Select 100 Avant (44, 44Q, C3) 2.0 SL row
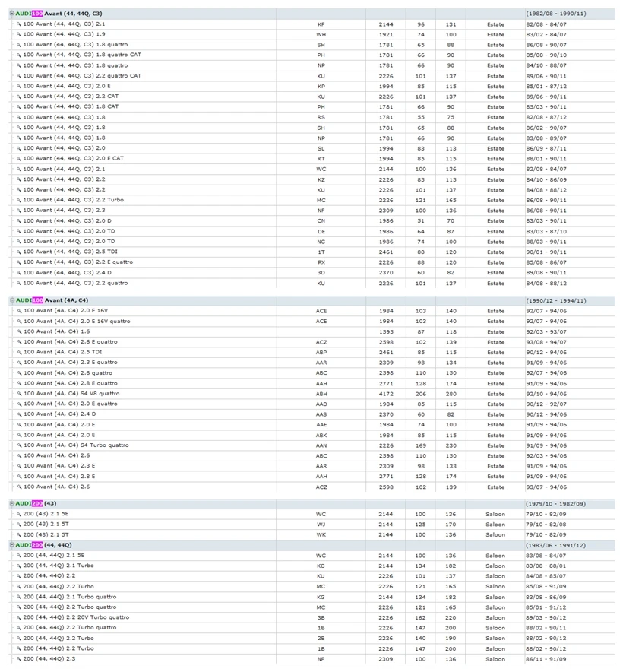The height and width of the screenshot is (672, 623). 311,148
